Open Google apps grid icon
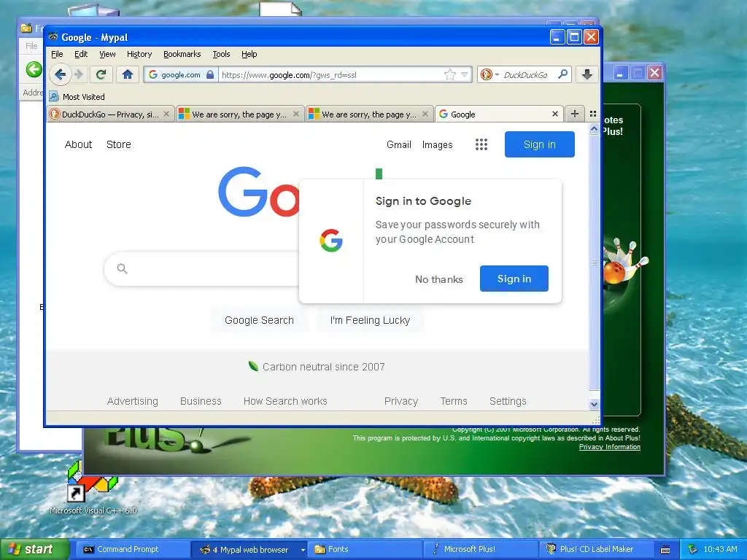Viewport: 747px width, 560px height. (x=481, y=144)
